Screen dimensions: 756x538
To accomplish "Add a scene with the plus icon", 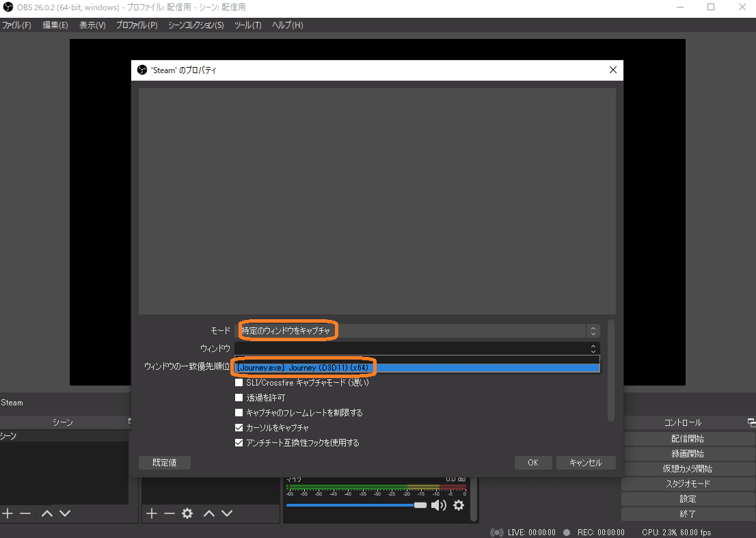I will pyautogui.click(x=8, y=513).
